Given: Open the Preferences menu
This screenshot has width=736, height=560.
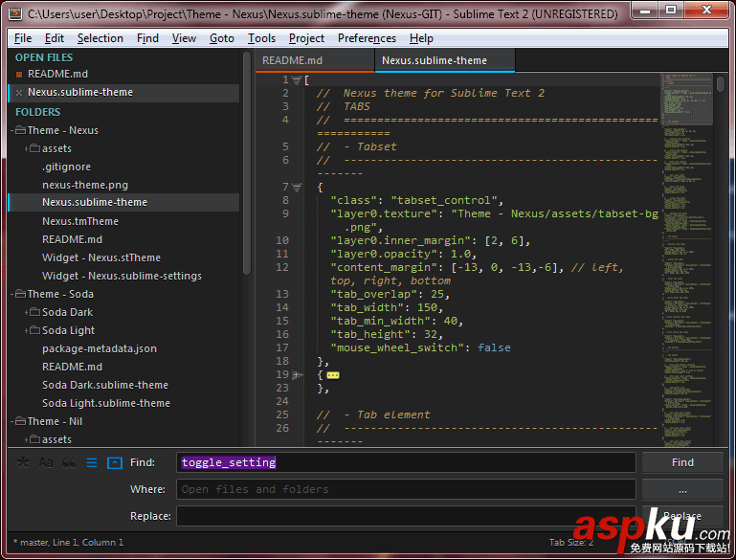Looking at the screenshot, I should (x=367, y=38).
